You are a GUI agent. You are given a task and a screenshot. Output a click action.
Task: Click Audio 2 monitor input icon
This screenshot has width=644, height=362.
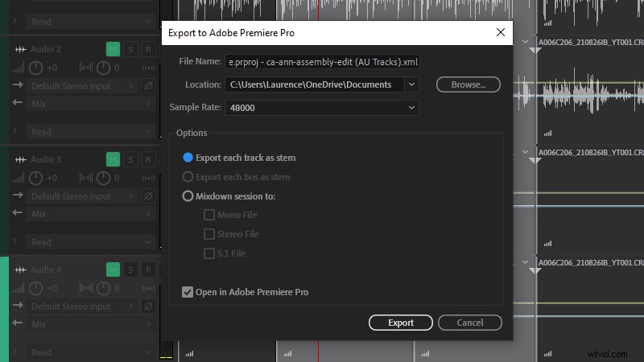pos(149,68)
